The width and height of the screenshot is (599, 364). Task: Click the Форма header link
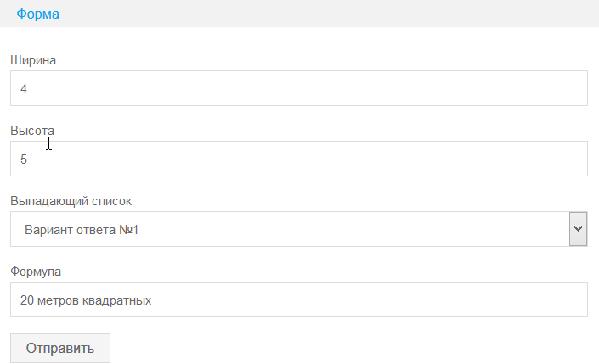pos(38,14)
